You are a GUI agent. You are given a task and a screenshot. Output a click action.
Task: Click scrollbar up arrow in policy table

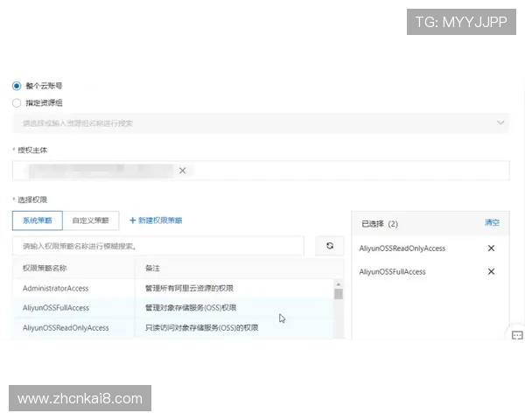point(339,284)
